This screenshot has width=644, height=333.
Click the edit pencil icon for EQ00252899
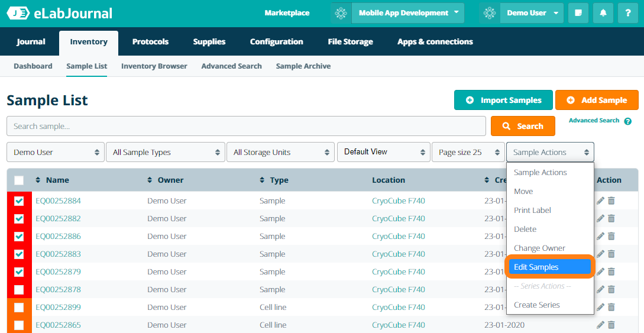pos(600,308)
